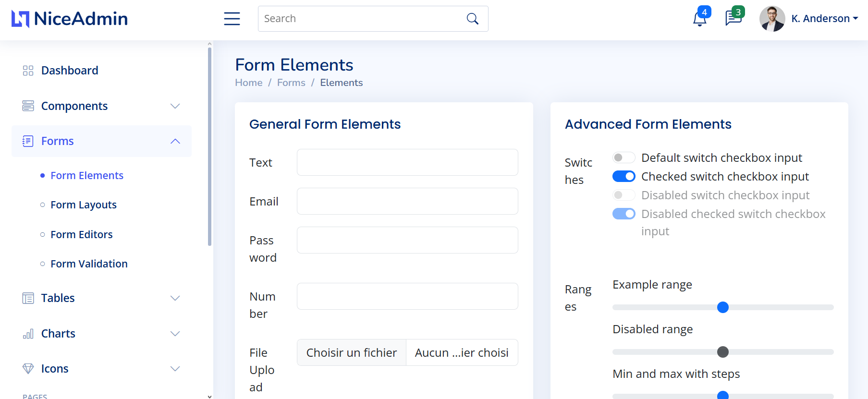Screen dimensions: 868x399
Task: Toggle the default switch checkbox input
Action: point(623,157)
